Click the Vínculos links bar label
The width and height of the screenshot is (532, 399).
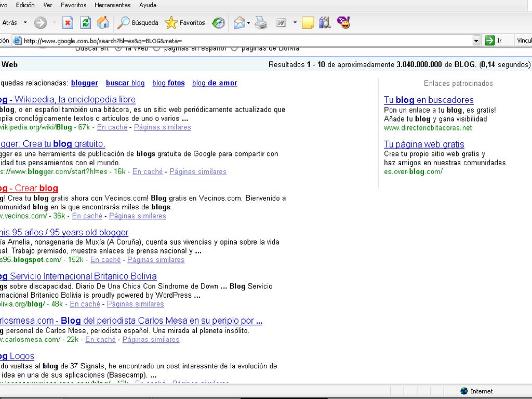pos(524,41)
